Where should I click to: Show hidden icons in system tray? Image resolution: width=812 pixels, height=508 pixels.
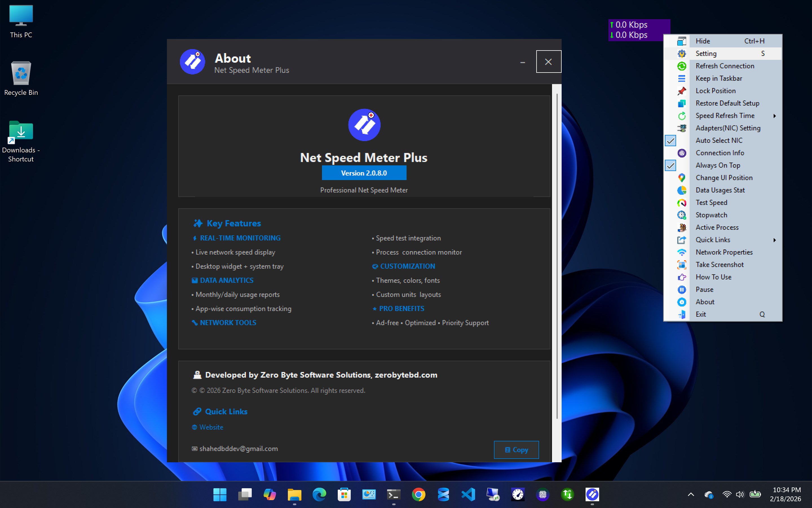[691, 494]
